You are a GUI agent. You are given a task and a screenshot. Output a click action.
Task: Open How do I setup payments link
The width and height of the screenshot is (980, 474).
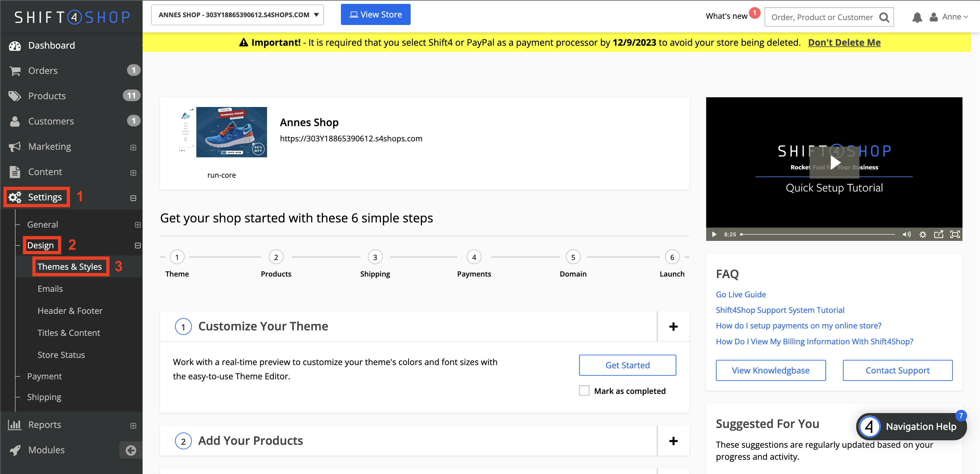[x=799, y=326]
